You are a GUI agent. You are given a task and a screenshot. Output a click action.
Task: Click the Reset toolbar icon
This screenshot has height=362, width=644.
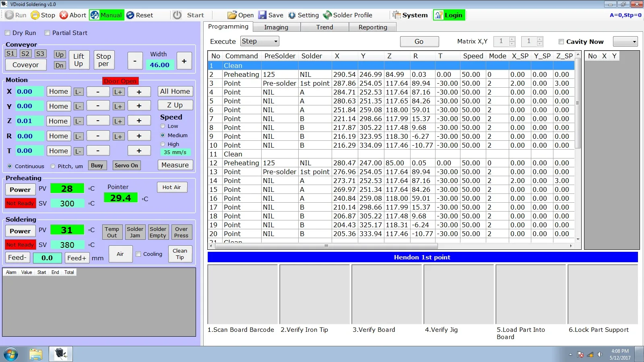coord(130,15)
